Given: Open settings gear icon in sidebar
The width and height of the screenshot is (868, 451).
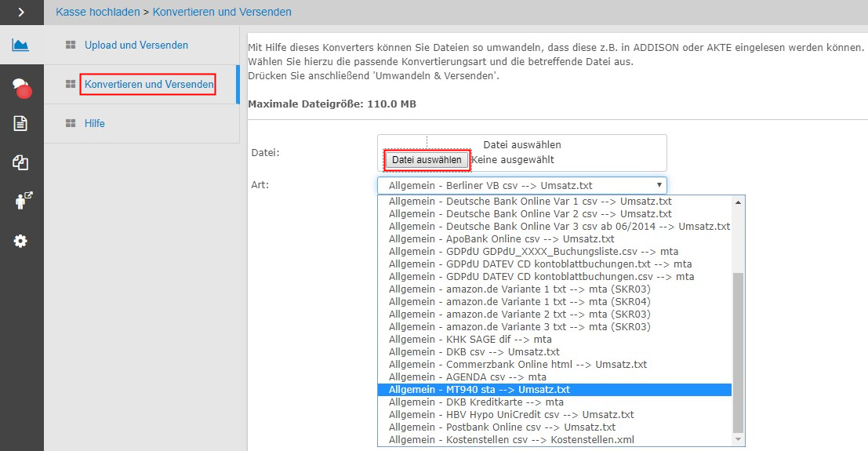Looking at the screenshot, I should [20, 241].
